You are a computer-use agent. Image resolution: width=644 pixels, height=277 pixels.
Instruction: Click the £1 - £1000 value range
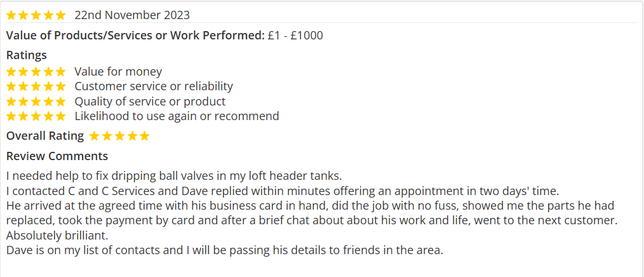(x=295, y=36)
